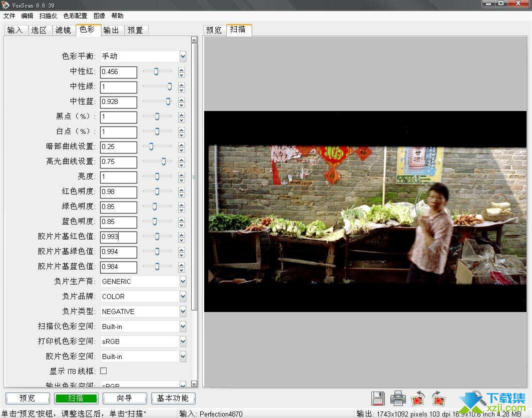Click the 向导 button
The image size is (532, 418).
click(x=125, y=398)
